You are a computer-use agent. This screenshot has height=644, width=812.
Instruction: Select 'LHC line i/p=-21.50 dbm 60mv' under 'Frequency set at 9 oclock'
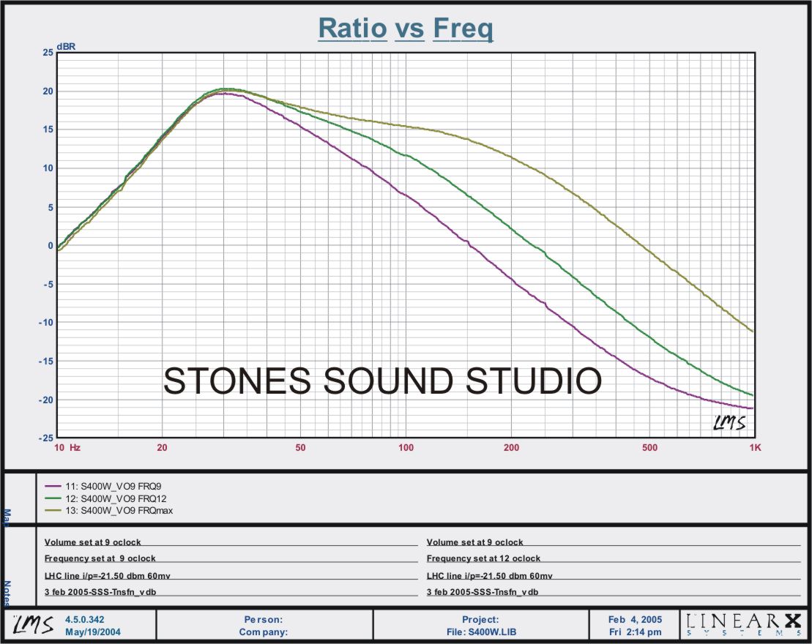point(107,576)
